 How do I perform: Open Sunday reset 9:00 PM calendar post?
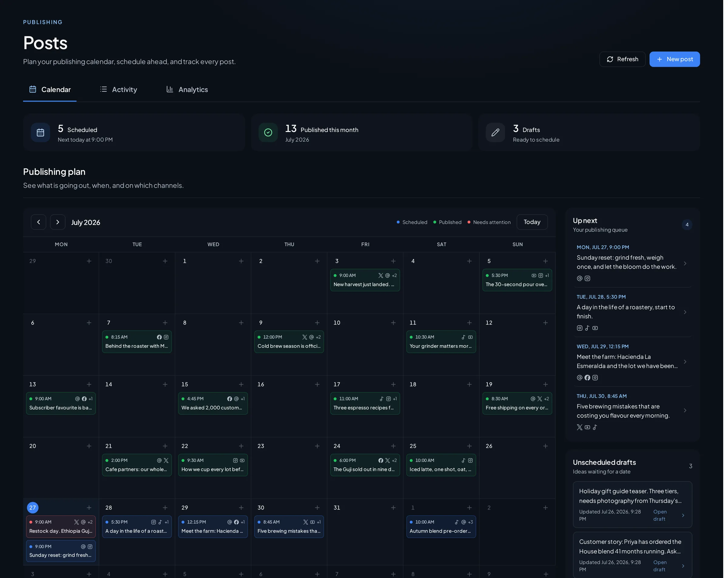click(61, 551)
